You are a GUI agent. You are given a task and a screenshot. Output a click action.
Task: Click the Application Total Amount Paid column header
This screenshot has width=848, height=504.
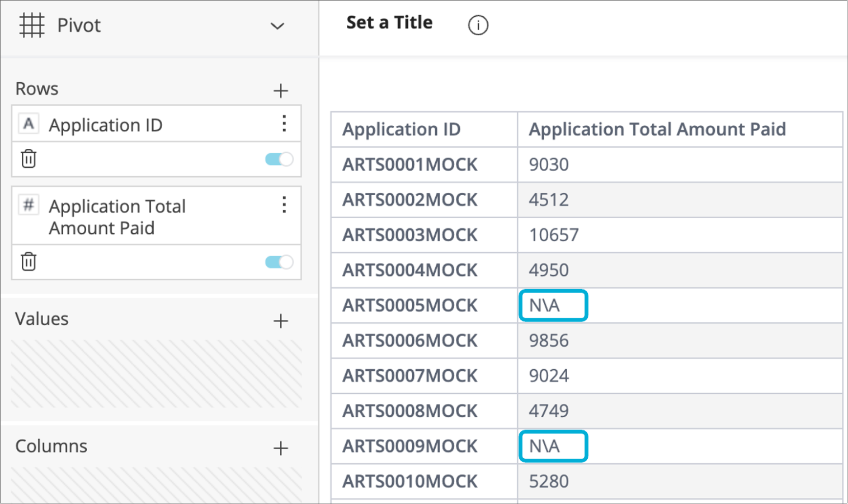[x=657, y=130]
